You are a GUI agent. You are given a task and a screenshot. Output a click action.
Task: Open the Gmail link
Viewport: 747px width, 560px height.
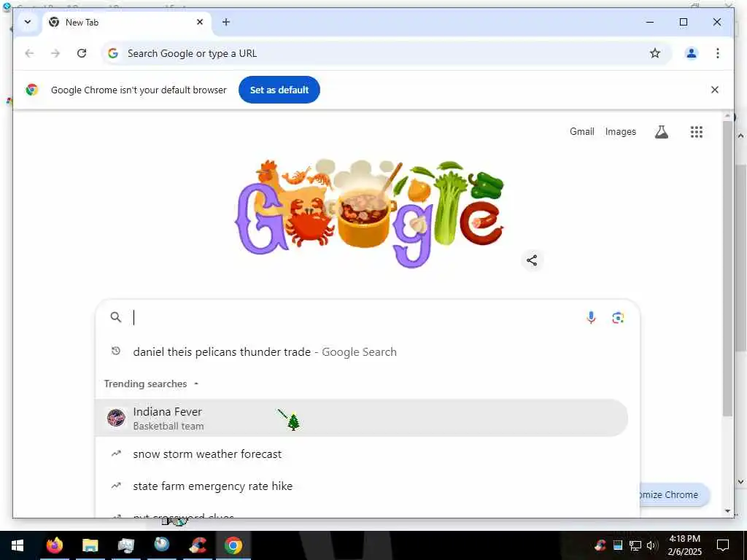click(x=581, y=131)
